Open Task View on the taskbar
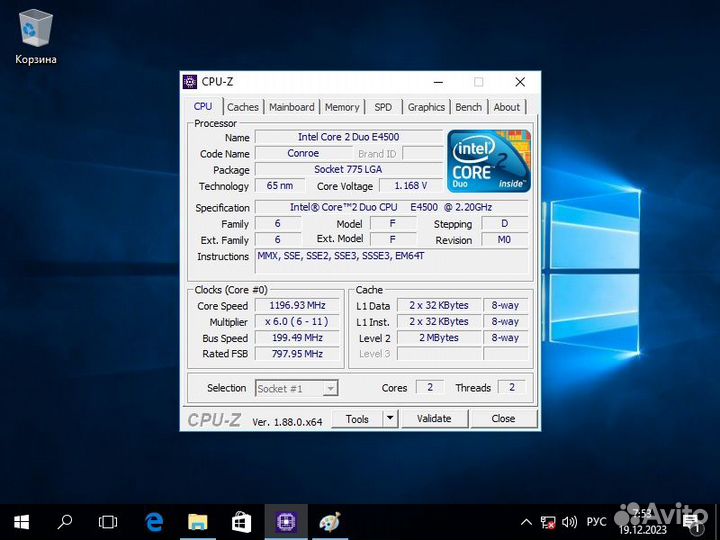 108,522
